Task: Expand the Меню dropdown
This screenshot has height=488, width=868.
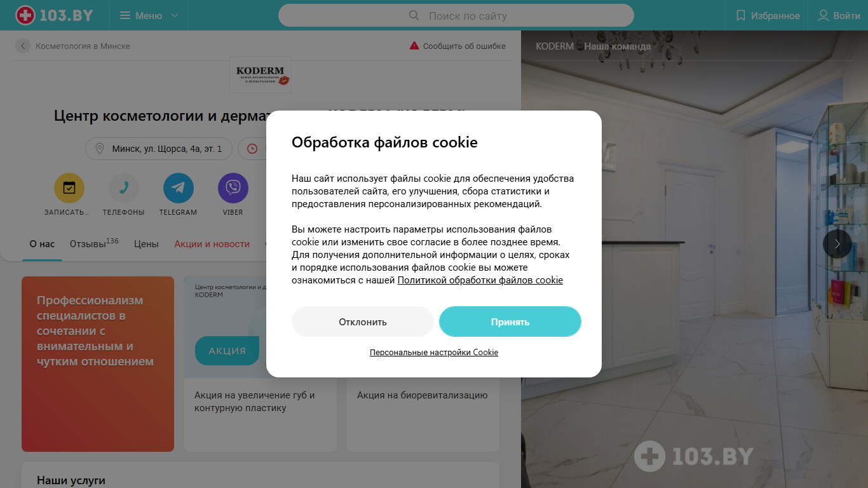Action: click(149, 15)
